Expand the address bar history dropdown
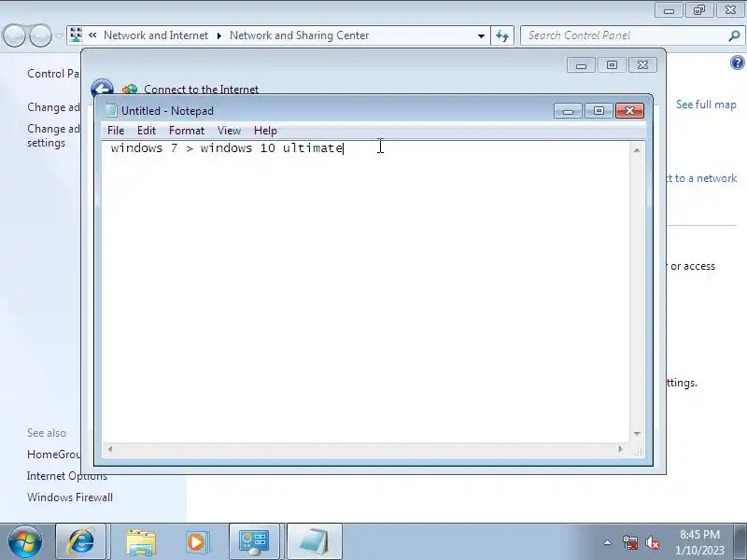This screenshot has height=560, width=747. click(x=481, y=35)
